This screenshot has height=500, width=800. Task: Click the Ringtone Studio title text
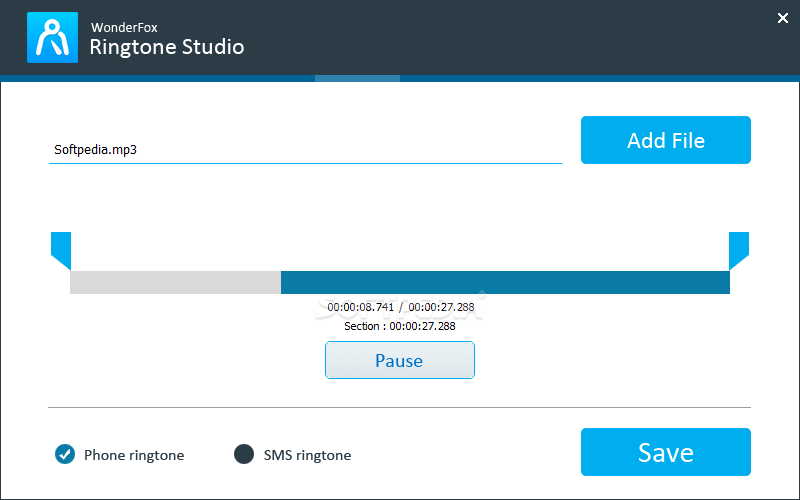point(167,47)
